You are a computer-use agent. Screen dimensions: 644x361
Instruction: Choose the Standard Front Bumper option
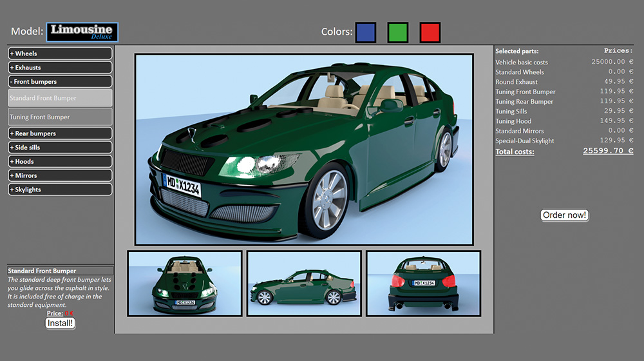tap(60, 98)
